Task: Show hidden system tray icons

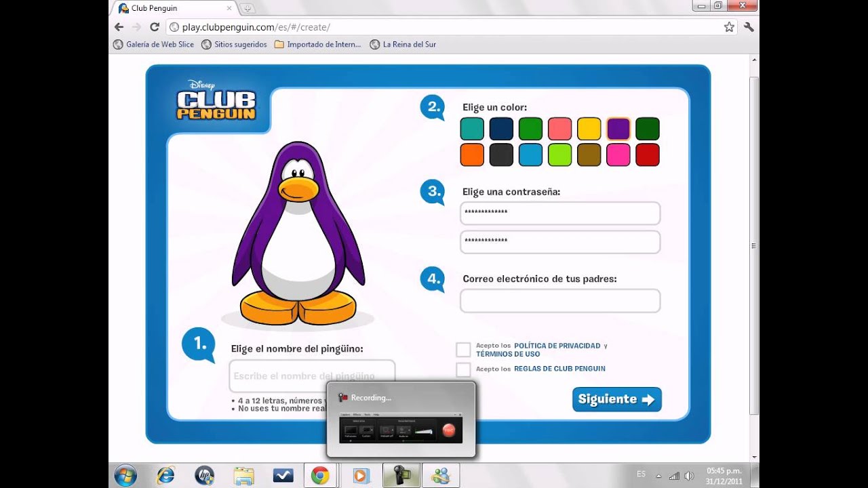Action: [x=658, y=476]
